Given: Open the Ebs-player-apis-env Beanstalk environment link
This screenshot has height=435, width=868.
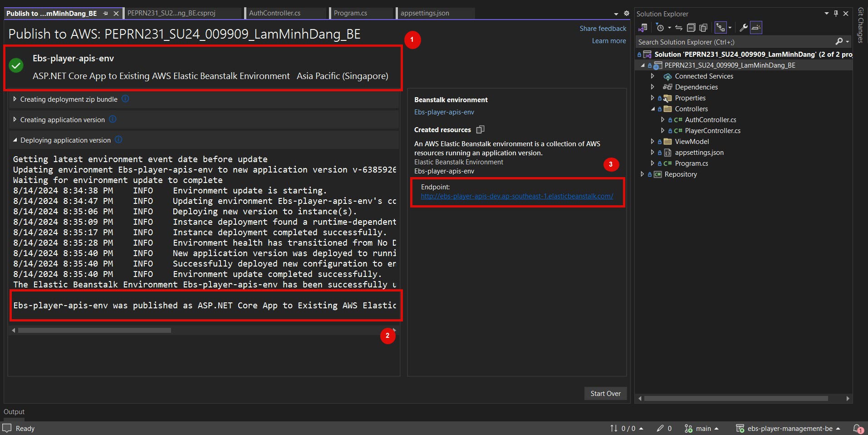Looking at the screenshot, I should pyautogui.click(x=444, y=112).
